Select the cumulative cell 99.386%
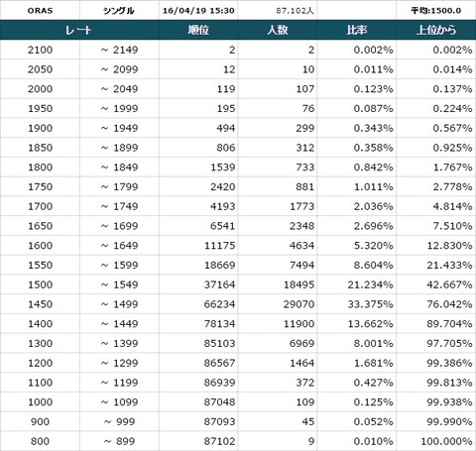Image resolution: width=476 pixels, height=451 pixels. click(436, 363)
